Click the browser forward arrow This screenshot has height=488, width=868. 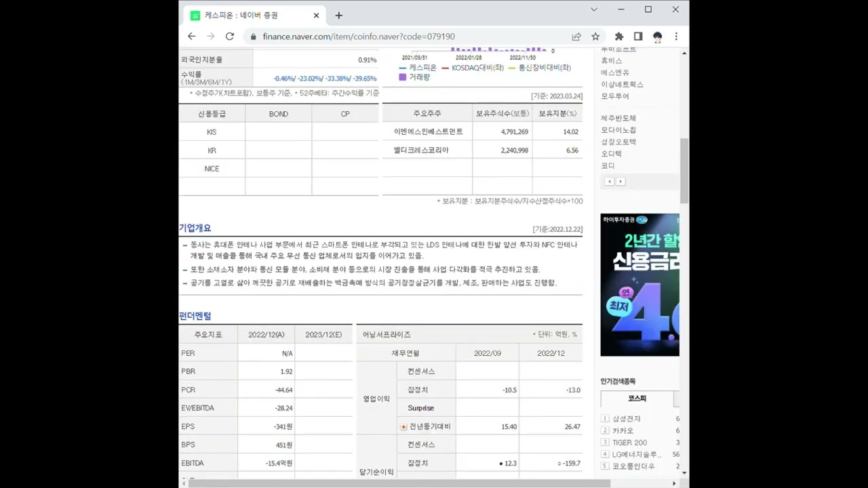pyautogui.click(x=210, y=37)
